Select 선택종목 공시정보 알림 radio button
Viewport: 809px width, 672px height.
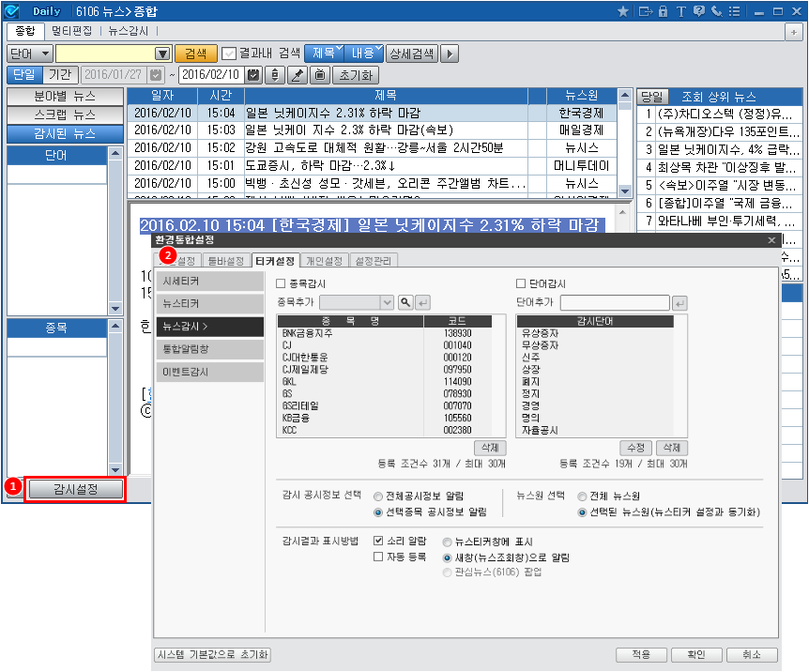click(x=378, y=512)
